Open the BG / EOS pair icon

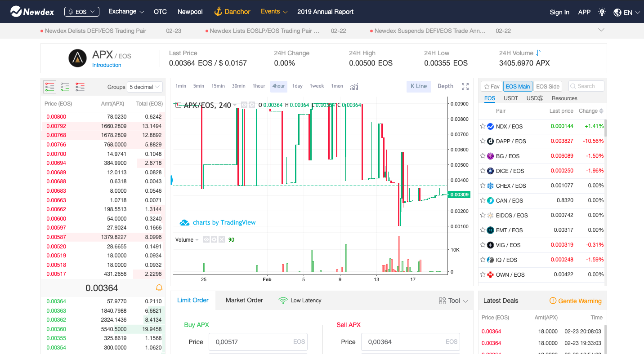[491, 156]
